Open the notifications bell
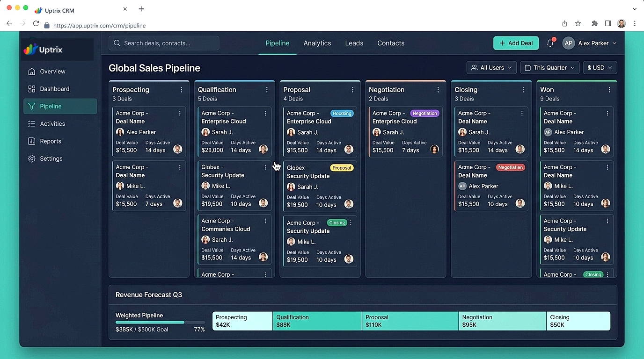The width and height of the screenshot is (644, 359). (550, 43)
